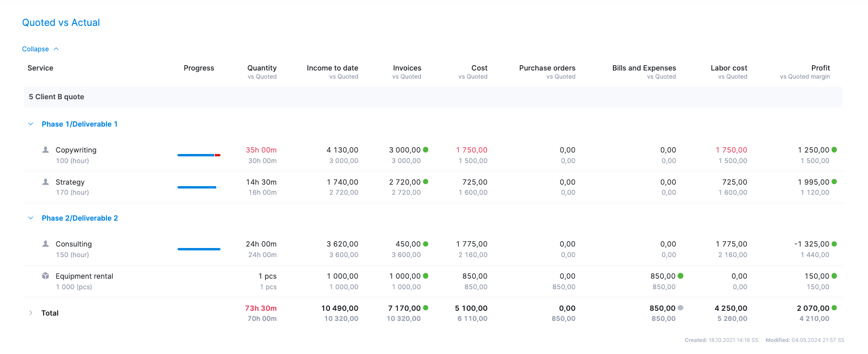Viewport: 868px width, 354px height.
Task: Select the 5 Client B quote row
Action: tap(57, 97)
